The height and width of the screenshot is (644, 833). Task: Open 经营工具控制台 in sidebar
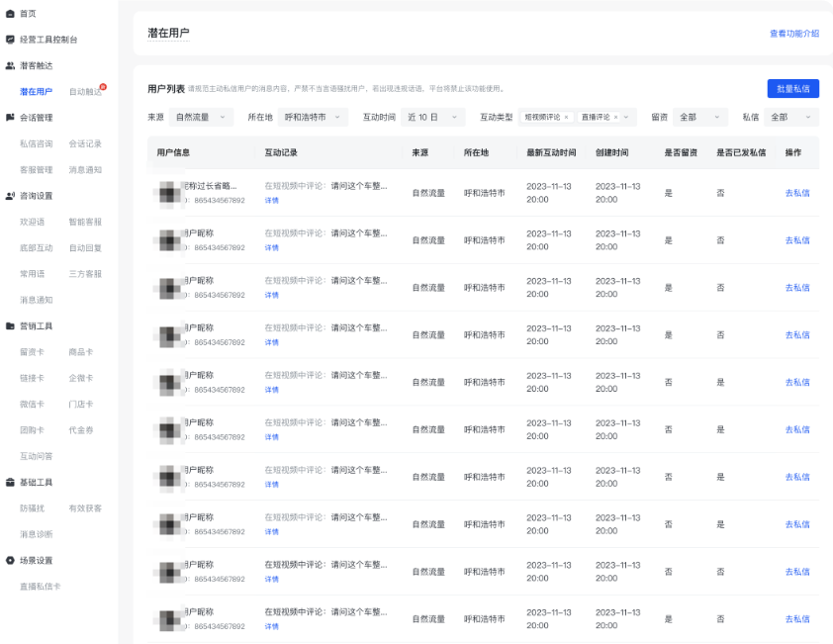click(48, 40)
